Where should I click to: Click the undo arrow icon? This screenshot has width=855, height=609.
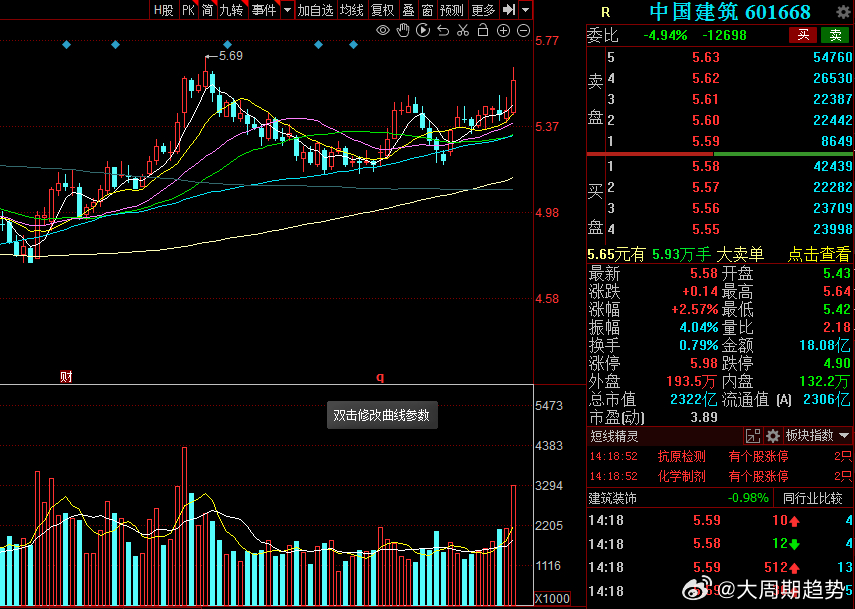(443, 30)
